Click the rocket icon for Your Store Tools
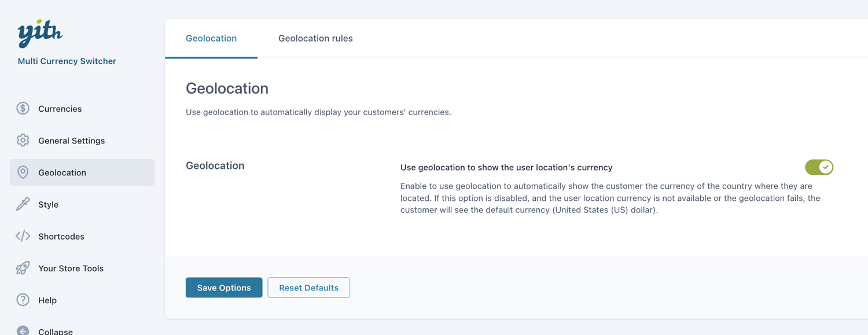868x335 pixels. click(x=23, y=268)
